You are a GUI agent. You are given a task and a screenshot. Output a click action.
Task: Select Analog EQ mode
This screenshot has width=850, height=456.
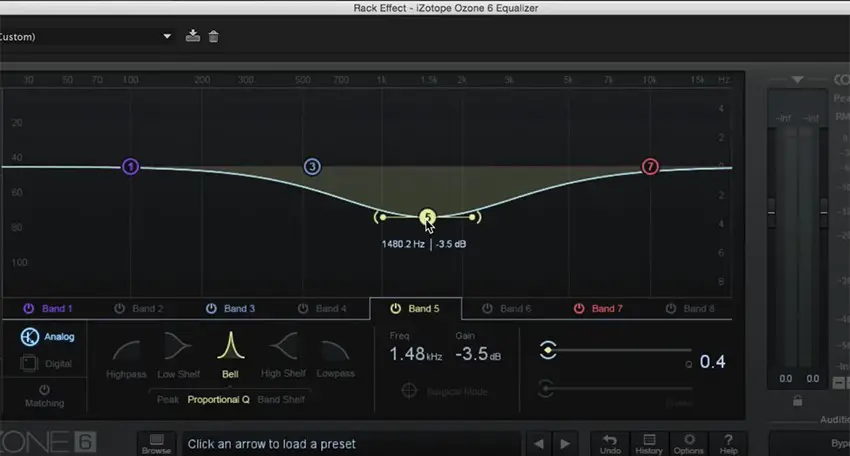pyautogui.click(x=47, y=337)
